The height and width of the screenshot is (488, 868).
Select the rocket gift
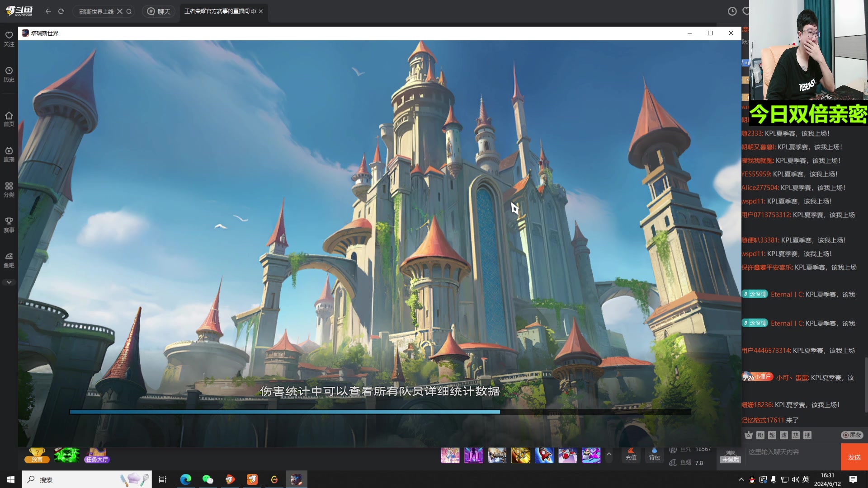544,455
